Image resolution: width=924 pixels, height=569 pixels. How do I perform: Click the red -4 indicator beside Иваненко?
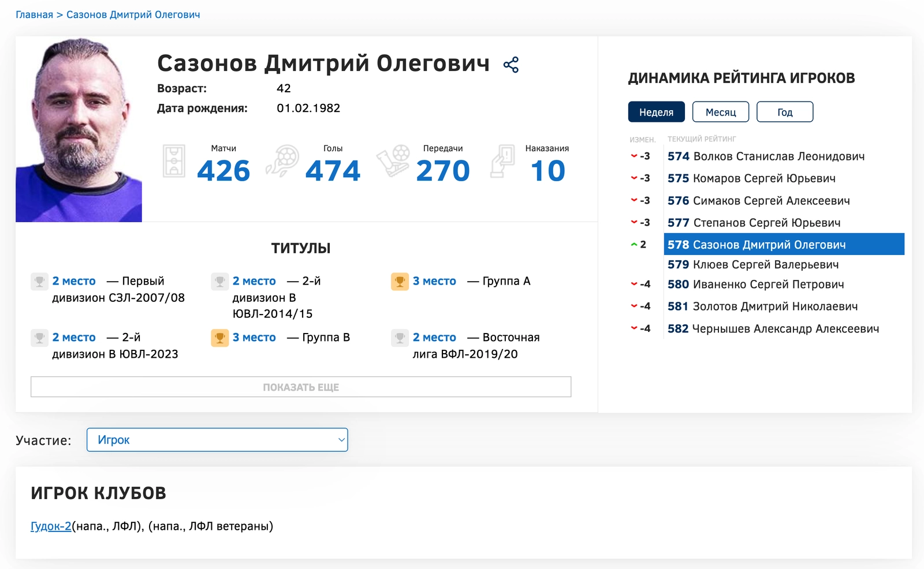pos(641,284)
